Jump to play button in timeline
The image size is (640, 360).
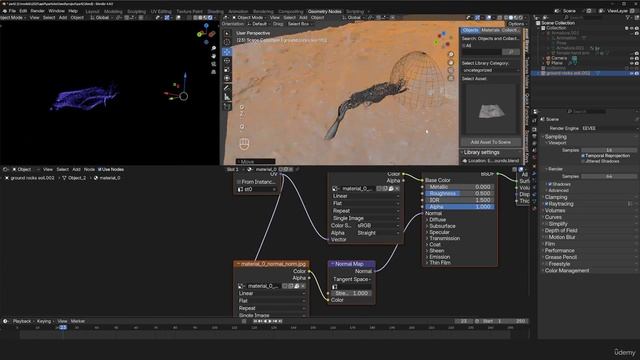click(x=270, y=321)
